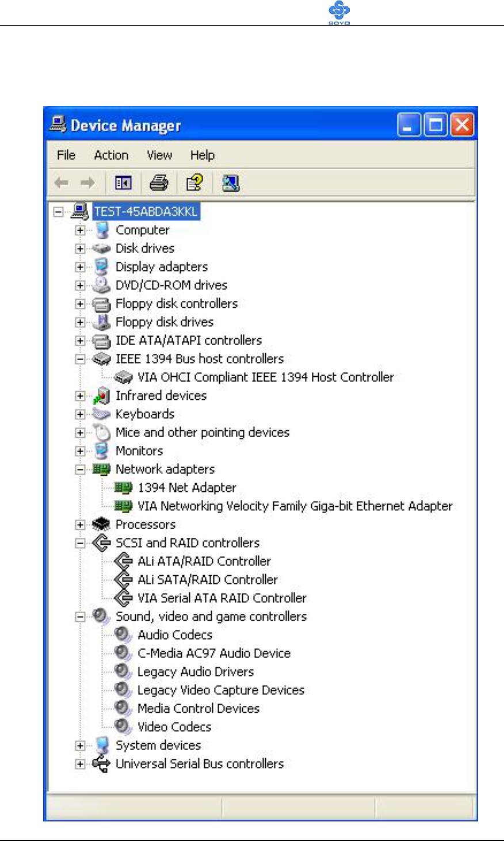Click the computer icon beside TEST-45ABDA3KKL
Image resolution: width=504 pixels, height=841 pixels.
pyautogui.click(x=79, y=211)
